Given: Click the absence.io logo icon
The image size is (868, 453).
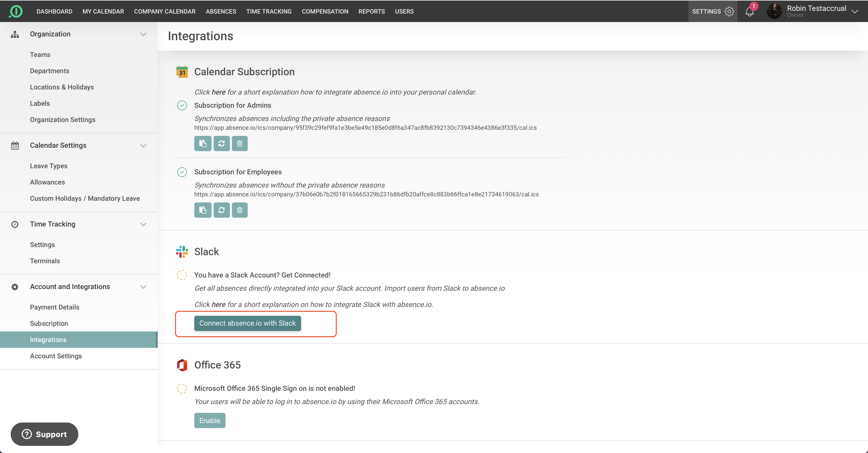Looking at the screenshot, I should [16, 12].
